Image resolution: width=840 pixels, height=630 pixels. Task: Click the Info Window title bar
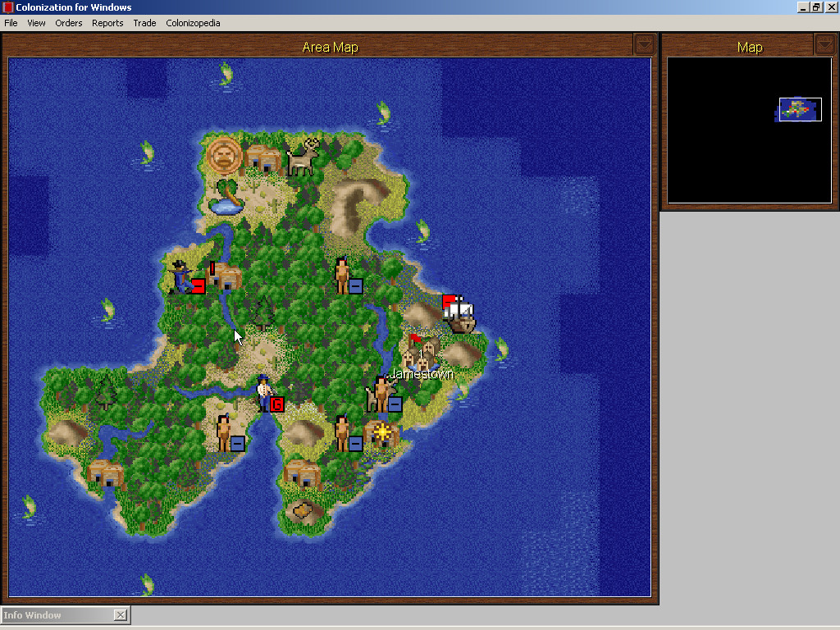coord(58,615)
